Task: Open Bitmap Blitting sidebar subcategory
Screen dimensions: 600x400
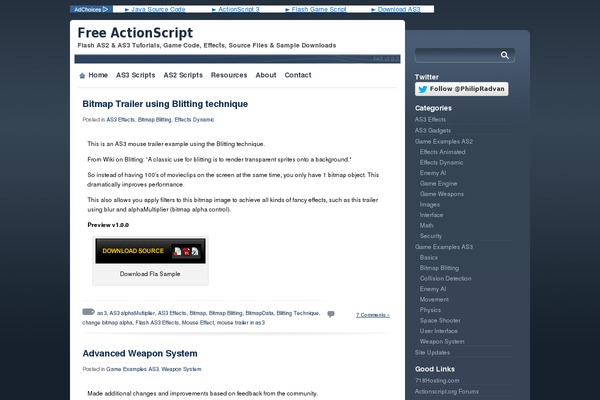Action: (439, 268)
